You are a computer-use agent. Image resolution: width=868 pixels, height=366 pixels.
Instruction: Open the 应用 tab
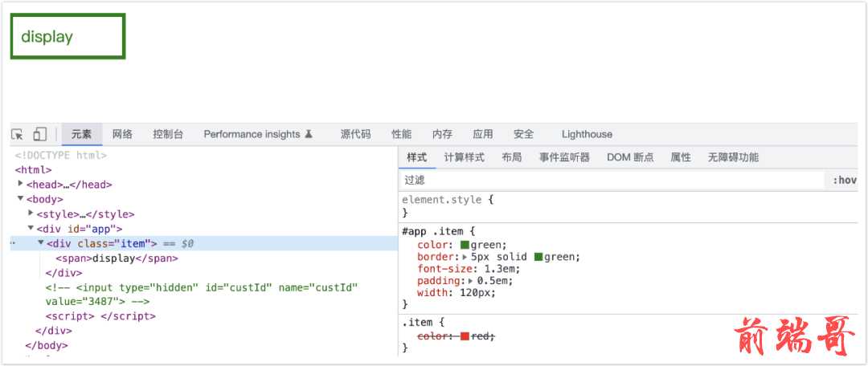click(x=483, y=134)
